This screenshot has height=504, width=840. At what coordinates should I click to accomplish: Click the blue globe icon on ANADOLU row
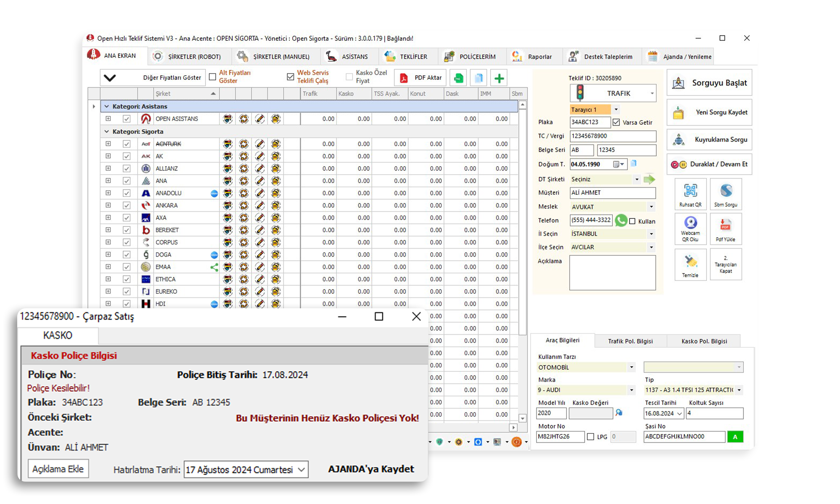pyautogui.click(x=214, y=193)
